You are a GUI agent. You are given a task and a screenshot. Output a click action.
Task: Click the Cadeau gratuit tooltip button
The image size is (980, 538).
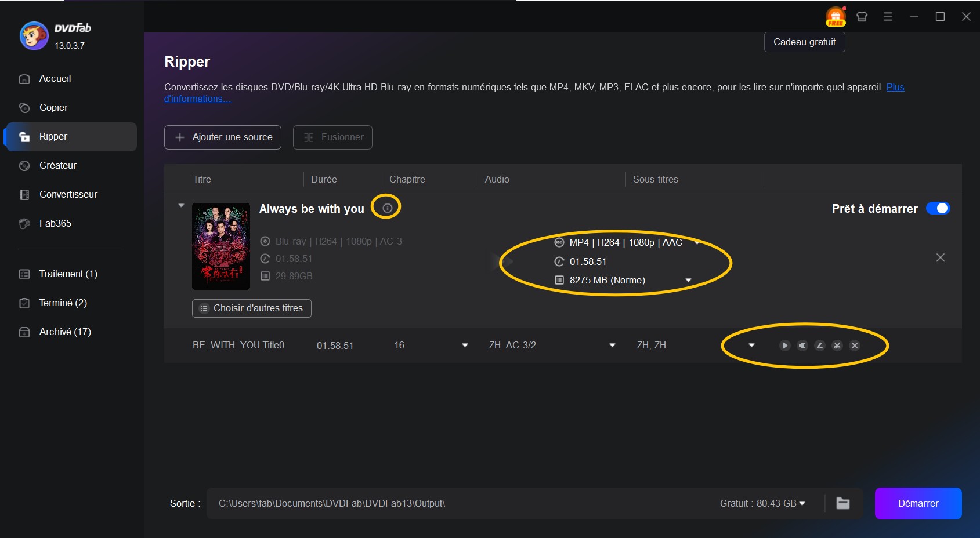(804, 42)
